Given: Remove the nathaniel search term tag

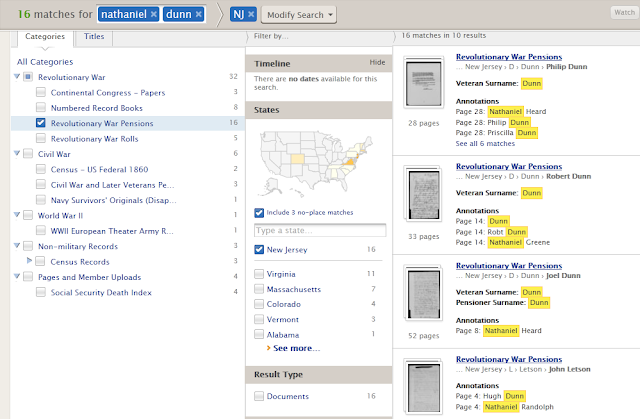Looking at the screenshot, I should click(x=153, y=14).
